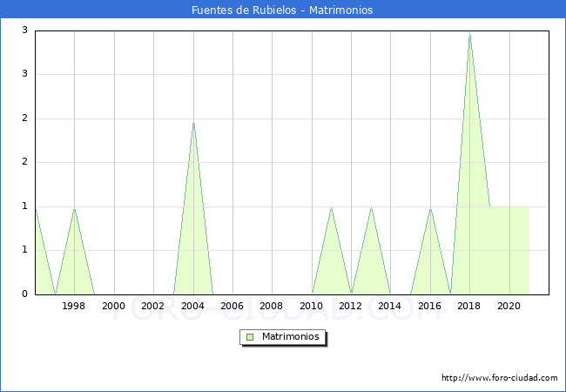
Task: Click the 1998 peak of the chart
Action: coord(74,209)
